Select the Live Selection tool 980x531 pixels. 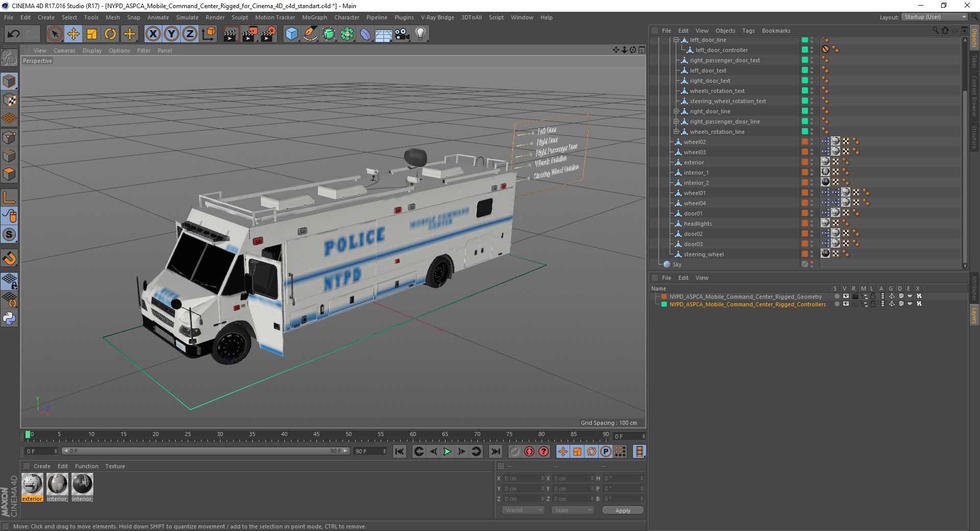55,34
